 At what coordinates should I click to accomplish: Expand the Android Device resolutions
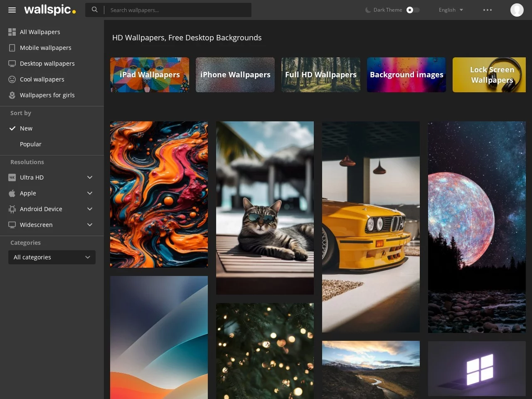click(x=89, y=209)
